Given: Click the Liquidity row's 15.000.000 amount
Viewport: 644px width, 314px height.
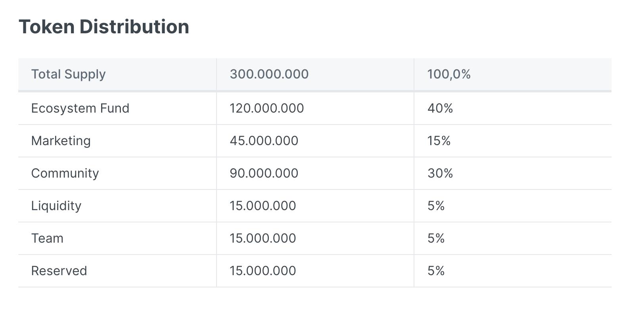Looking at the screenshot, I should [263, 206].
